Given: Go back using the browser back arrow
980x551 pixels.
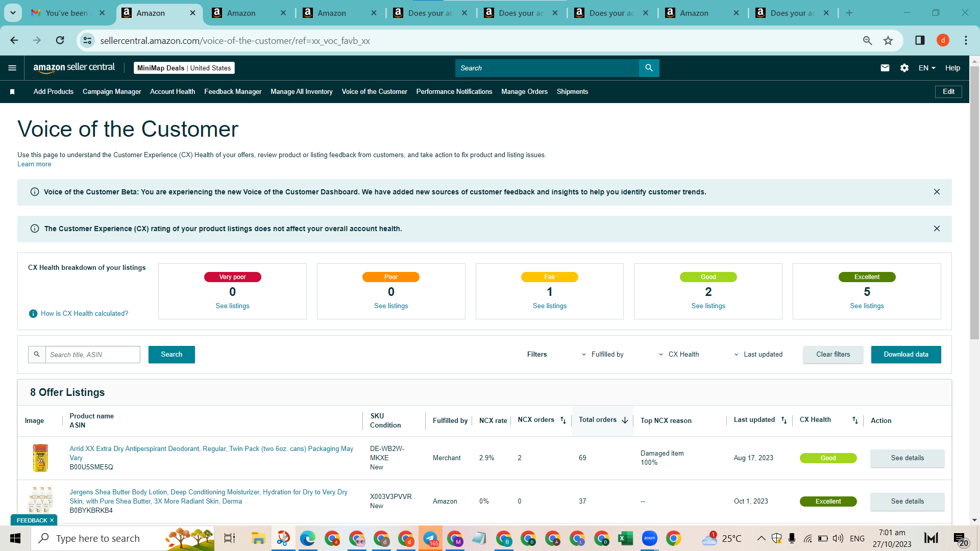Looking at the screenshot, I should pyautogui.click(x=14, y=40).
